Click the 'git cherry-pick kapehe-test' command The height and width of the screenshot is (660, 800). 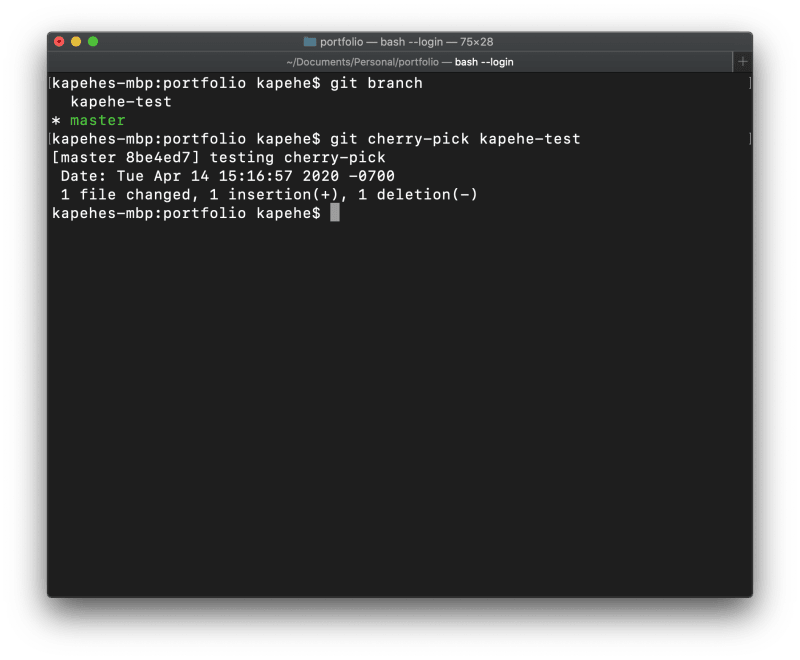coord(455,139)
